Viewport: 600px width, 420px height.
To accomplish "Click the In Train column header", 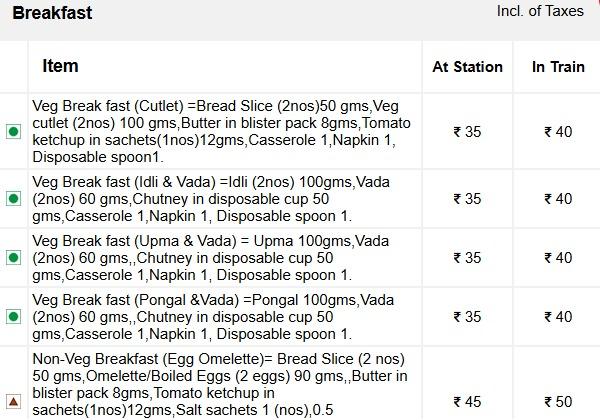I will [558, 67].
